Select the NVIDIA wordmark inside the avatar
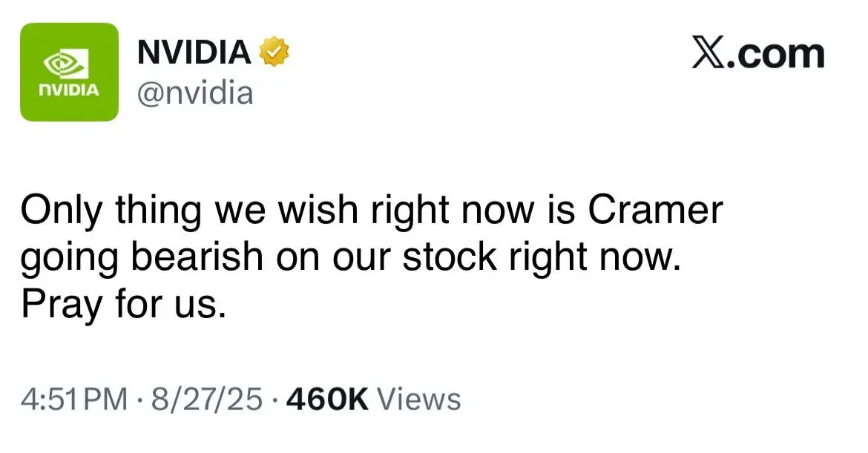868x453 pixels. click(69, 90)
